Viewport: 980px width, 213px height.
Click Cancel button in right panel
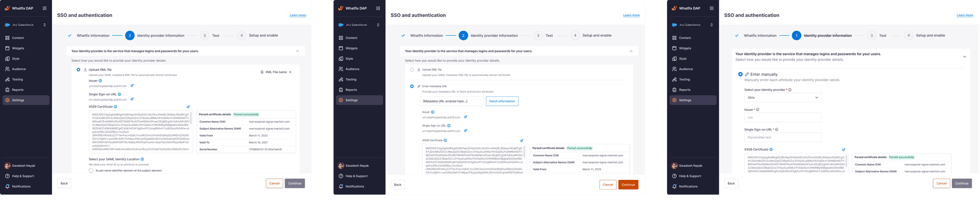[942, 183]
